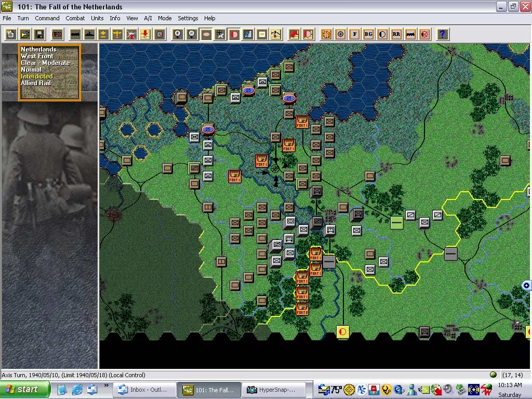The width and height of the screenshot is (532, 399).
Task: Click the Clear - Moderate weather text
Action: (45, 63)
